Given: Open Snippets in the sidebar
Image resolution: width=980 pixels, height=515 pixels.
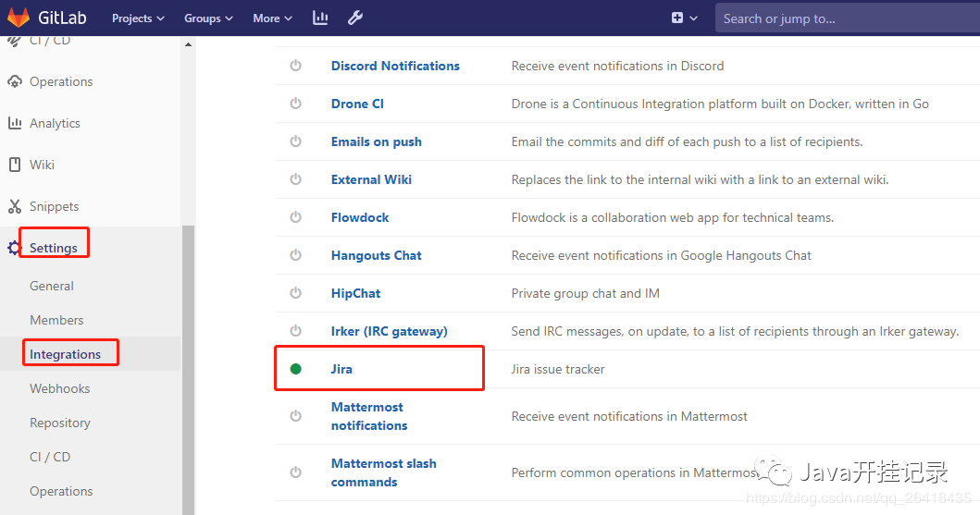Looking at the screenshot, I should click(x=55, y=206).
